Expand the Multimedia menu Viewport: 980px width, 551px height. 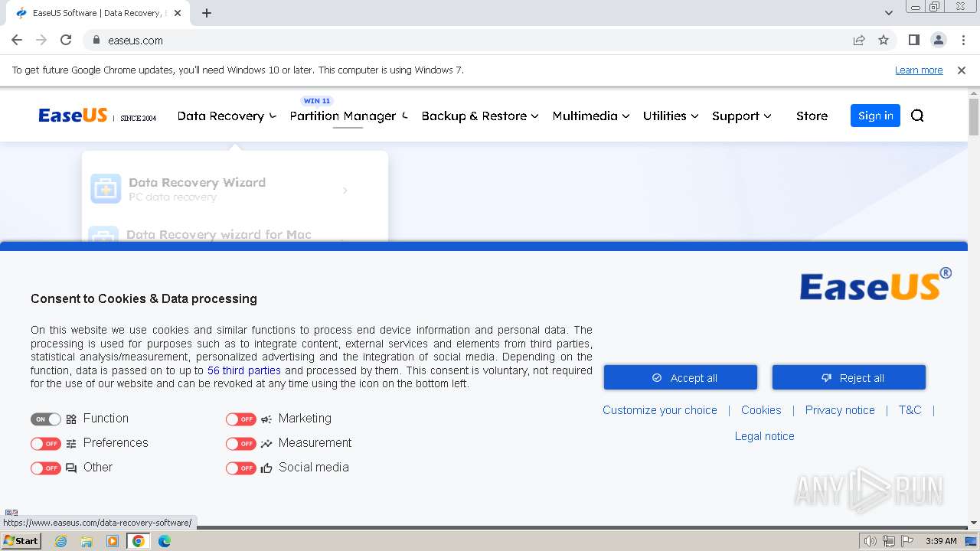pyautogui.click(x=591, y=116)
